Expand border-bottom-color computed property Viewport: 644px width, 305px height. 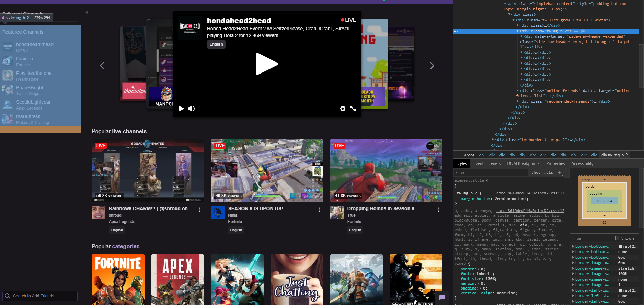point(573,246)
